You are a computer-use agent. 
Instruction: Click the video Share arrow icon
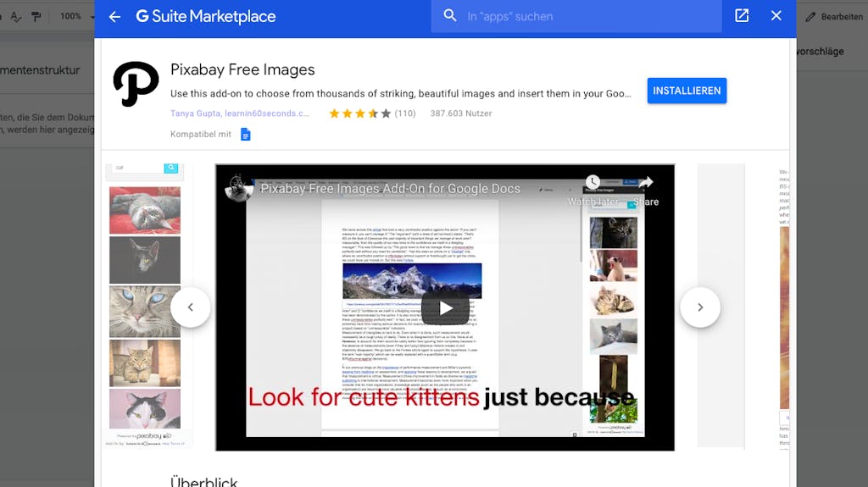point(645,182)
